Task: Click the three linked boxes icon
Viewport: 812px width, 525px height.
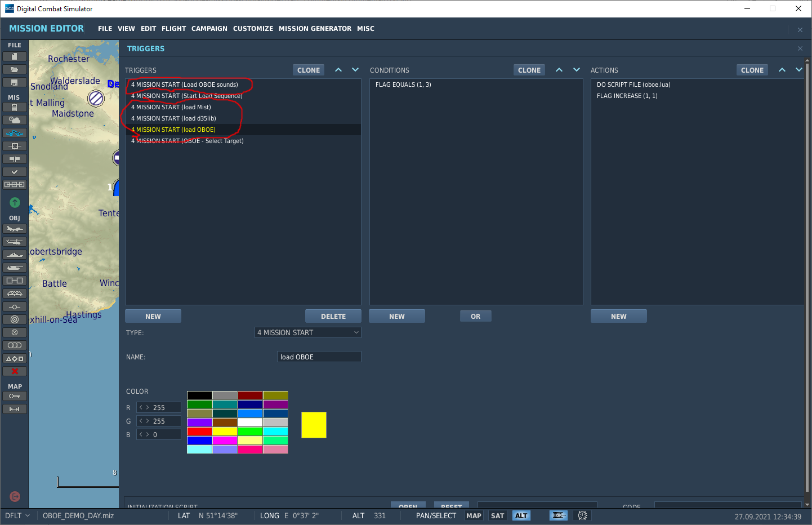Action: point(15,185)
